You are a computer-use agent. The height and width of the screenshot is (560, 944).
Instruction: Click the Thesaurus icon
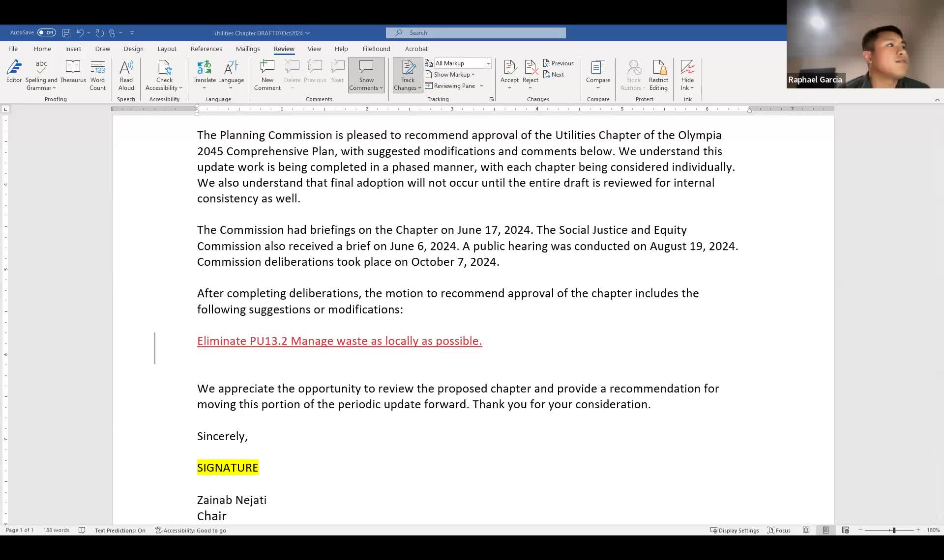(73, 71)
